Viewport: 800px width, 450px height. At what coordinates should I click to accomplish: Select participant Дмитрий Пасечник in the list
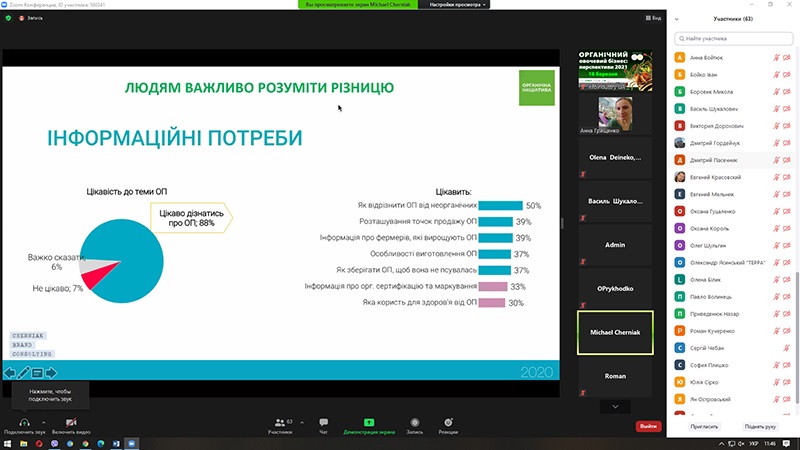coord(733,160)
